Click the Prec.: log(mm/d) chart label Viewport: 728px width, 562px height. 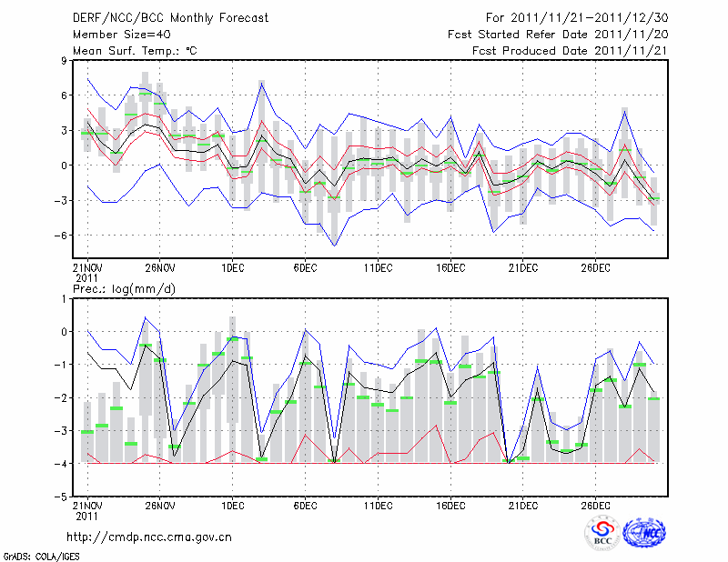point(123,288)
